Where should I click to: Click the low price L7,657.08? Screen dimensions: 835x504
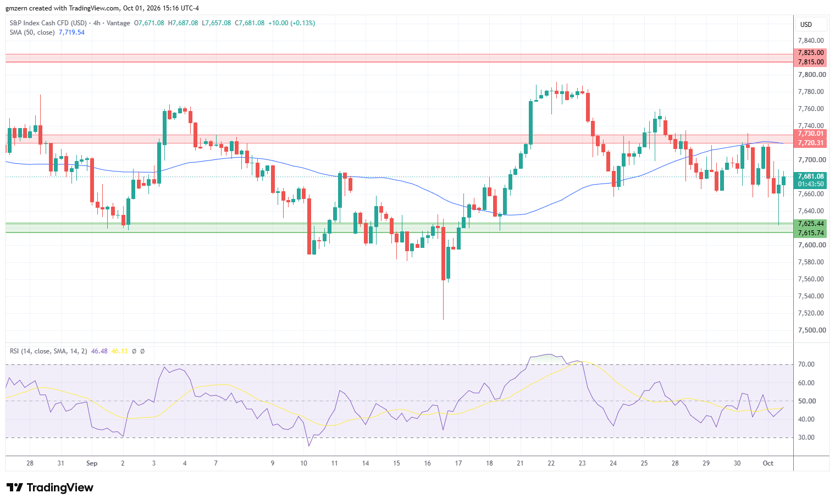[217, 23]
